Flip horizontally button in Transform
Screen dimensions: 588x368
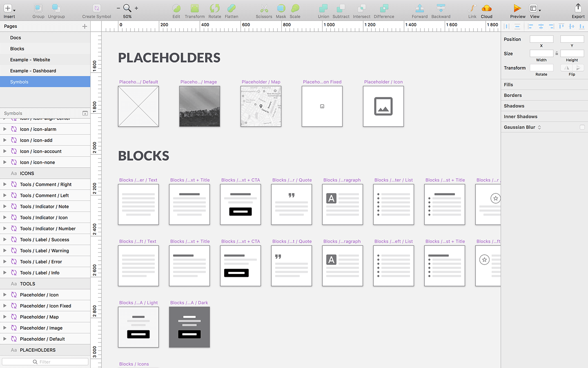(x=566, y=68)
